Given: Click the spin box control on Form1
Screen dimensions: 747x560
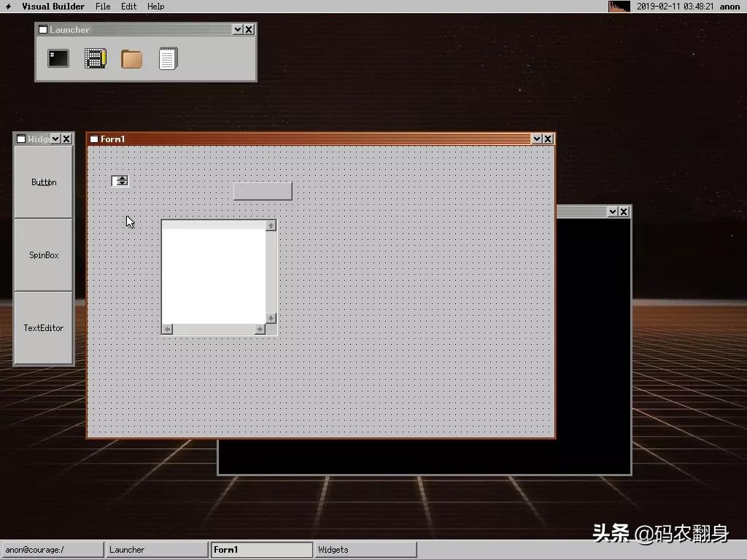Looking at the screenshot, I should click(x=120, y=181).
